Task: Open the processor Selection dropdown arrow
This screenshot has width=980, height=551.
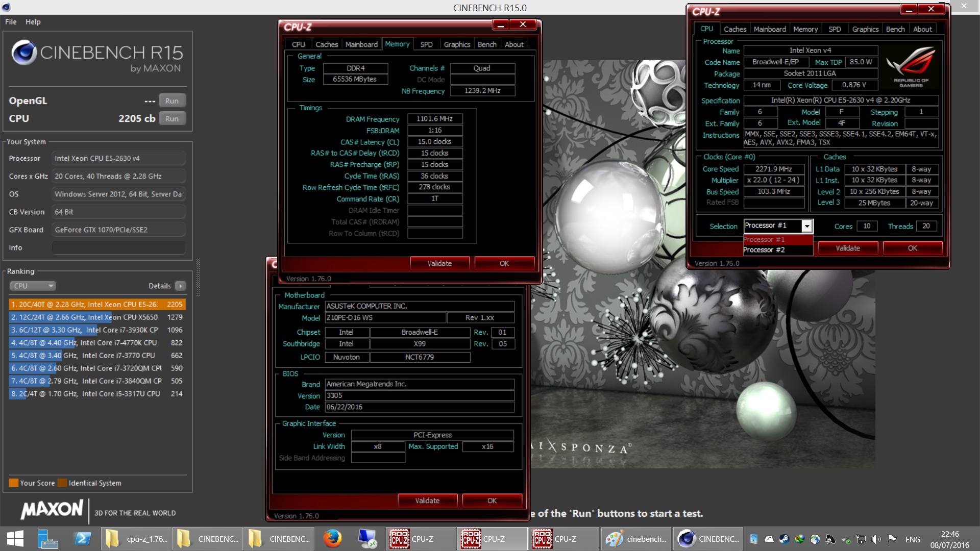Action: (807, 226)
